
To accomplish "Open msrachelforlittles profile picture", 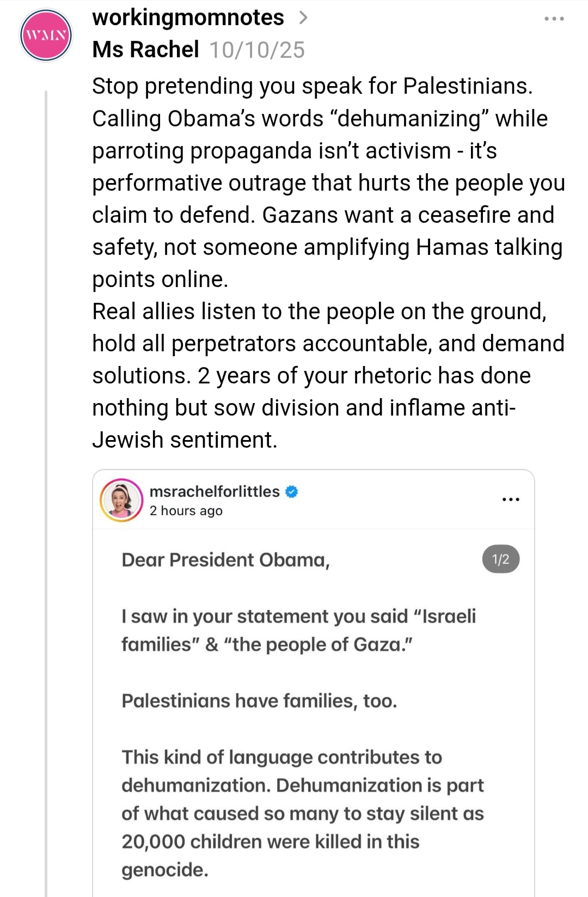I will (121, 500).
